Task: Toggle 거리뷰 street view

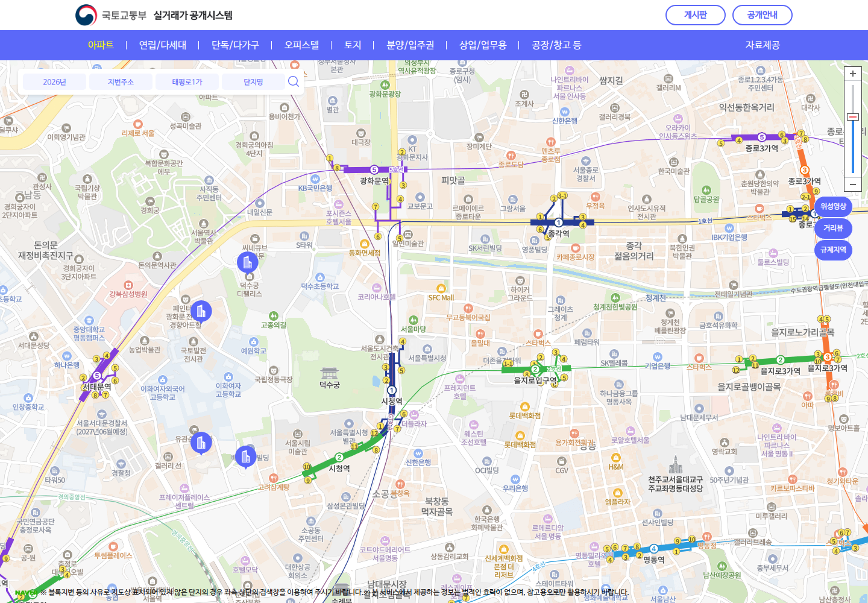Action: [x=833, y=228]
